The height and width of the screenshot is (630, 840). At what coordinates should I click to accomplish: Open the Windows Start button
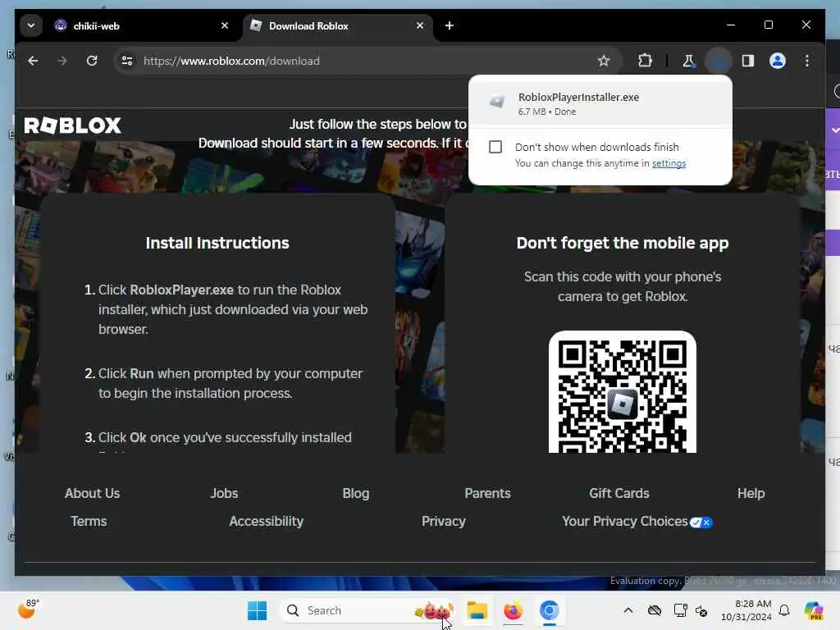click(257, 610)
